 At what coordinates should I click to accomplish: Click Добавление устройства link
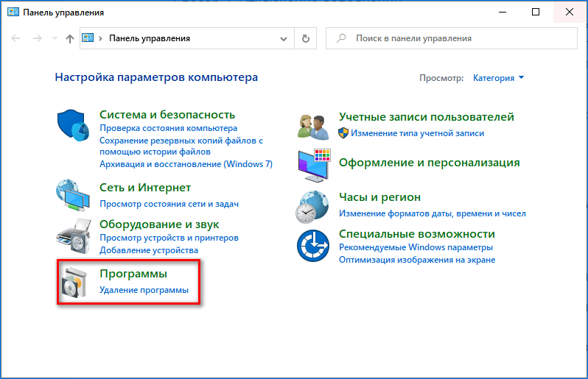click(149, 250)
